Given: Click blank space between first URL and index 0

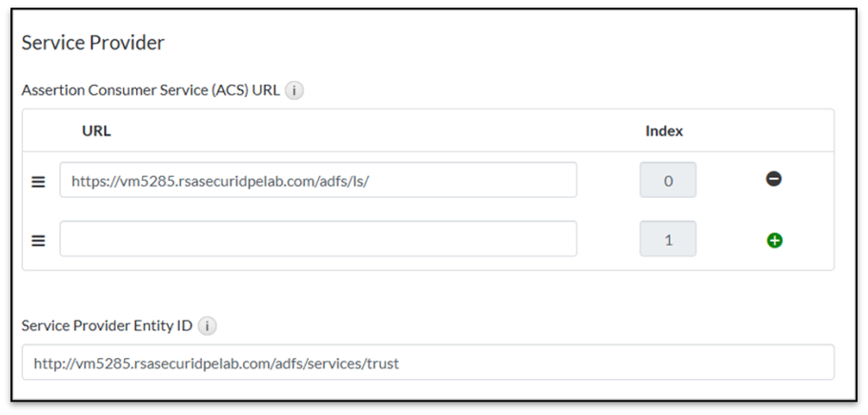Looking at the screenshot, I should coord(608,180).
